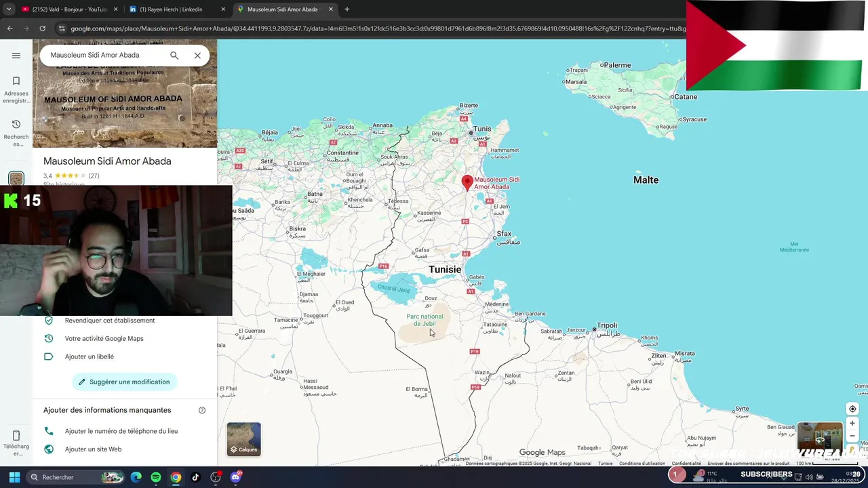This screenshot has width=868, height=488.
Task: Open TikTok from taskbar
Action: point(195,477)
